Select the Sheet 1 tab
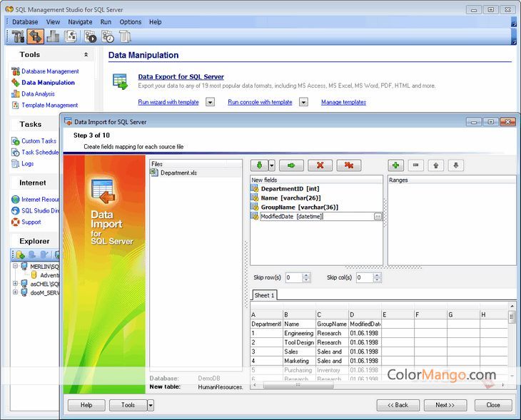The image size is (521, 420). click(x=265, y=295)
